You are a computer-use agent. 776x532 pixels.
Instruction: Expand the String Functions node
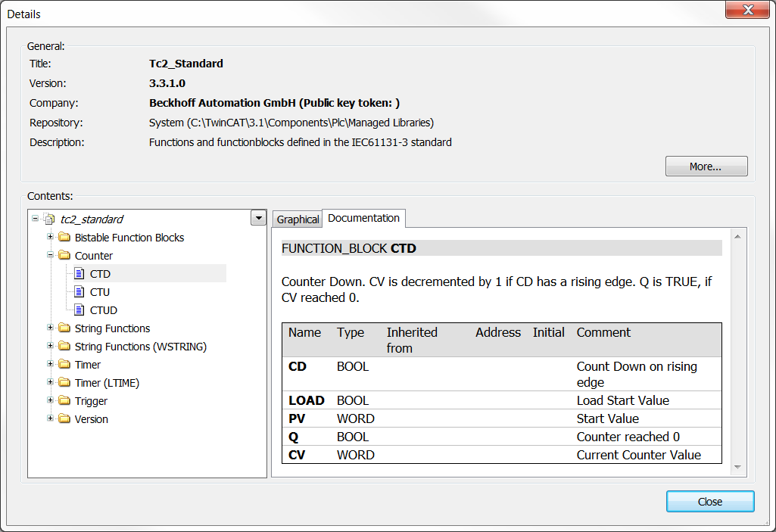click(50, 328)
